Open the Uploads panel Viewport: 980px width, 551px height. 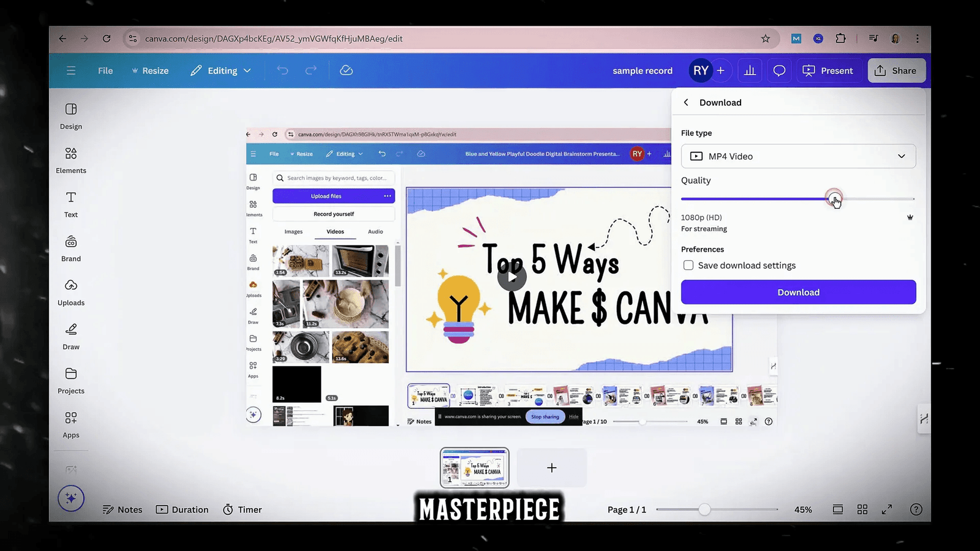click(x=71, y=292)
